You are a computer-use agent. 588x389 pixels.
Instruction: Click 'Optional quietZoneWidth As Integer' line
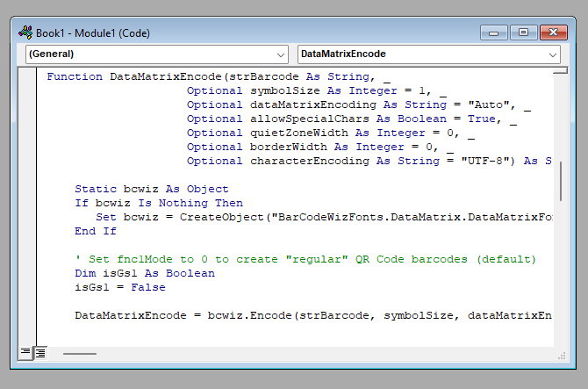click(x=331, y=133)
